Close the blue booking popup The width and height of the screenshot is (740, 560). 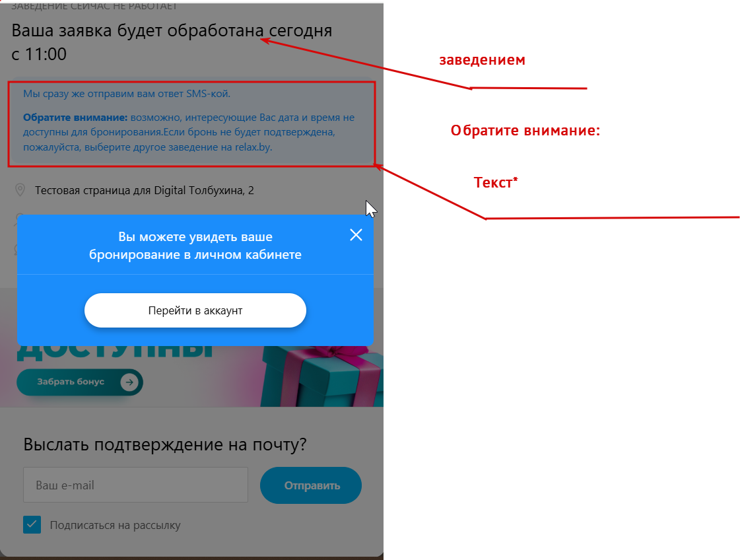pos(356,234)
